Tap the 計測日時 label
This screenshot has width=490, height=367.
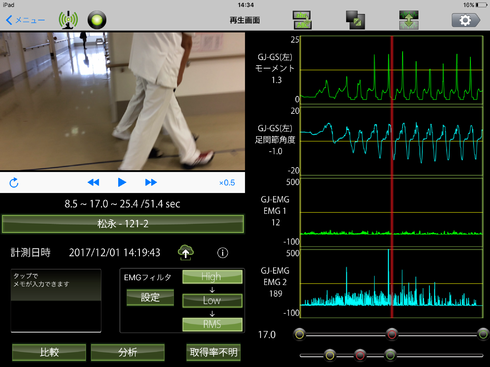click(30, 253)
